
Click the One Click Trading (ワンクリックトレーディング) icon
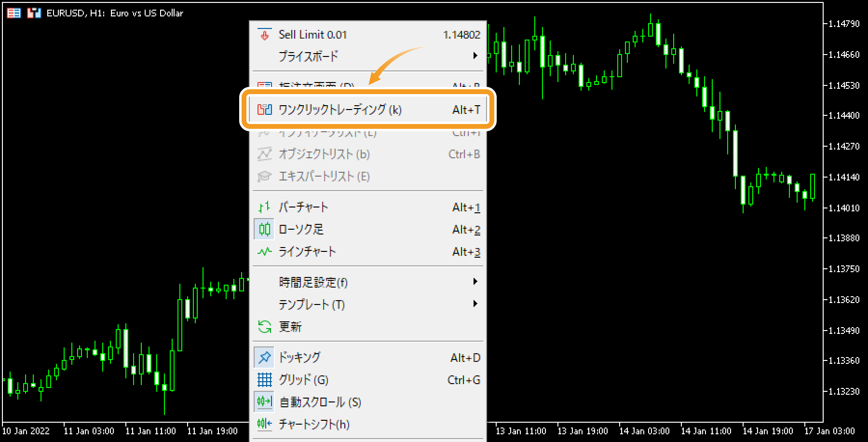click(x=264, y=110)
